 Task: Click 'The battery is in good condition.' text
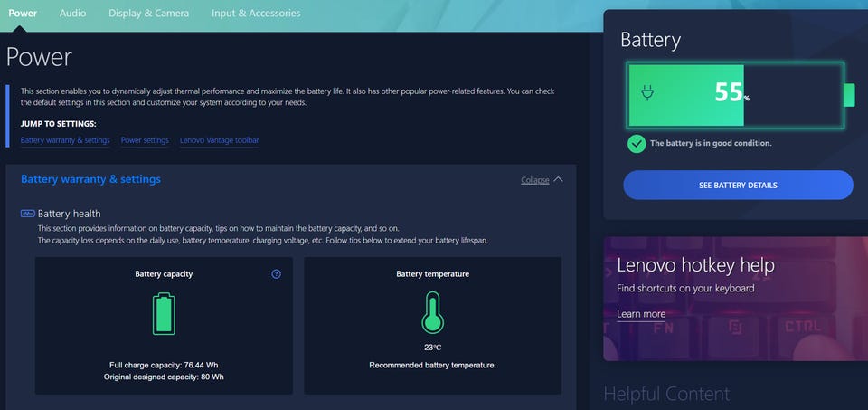[x=711, y=143]
